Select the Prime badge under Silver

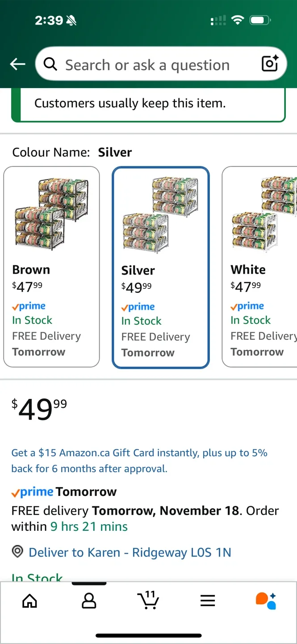(138, 306)
